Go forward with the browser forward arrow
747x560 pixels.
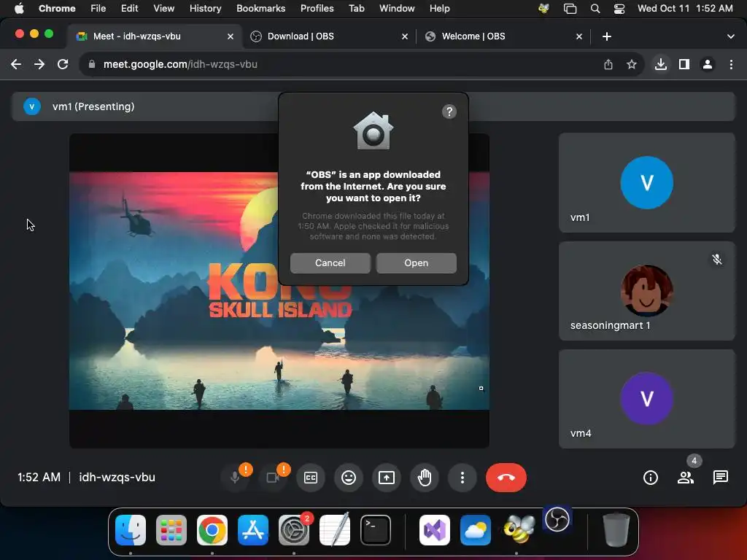(x=39, y=64)
